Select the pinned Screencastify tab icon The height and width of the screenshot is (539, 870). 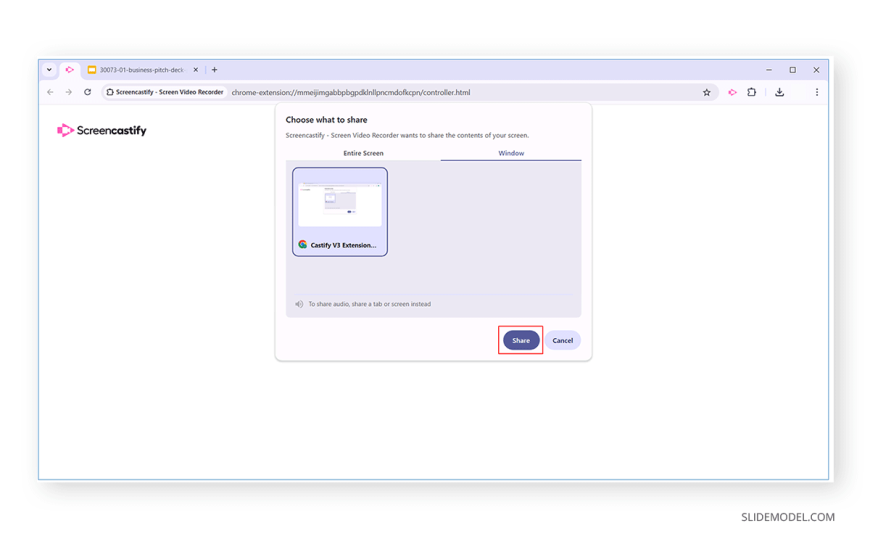click(69, 70)
